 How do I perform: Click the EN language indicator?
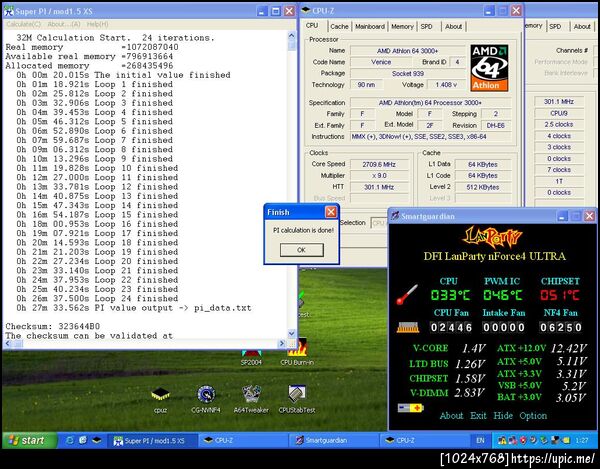pos(480,440)
